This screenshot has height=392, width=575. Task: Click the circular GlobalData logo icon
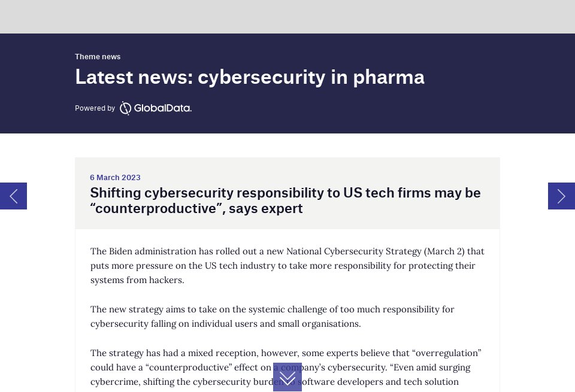[125, 108]
